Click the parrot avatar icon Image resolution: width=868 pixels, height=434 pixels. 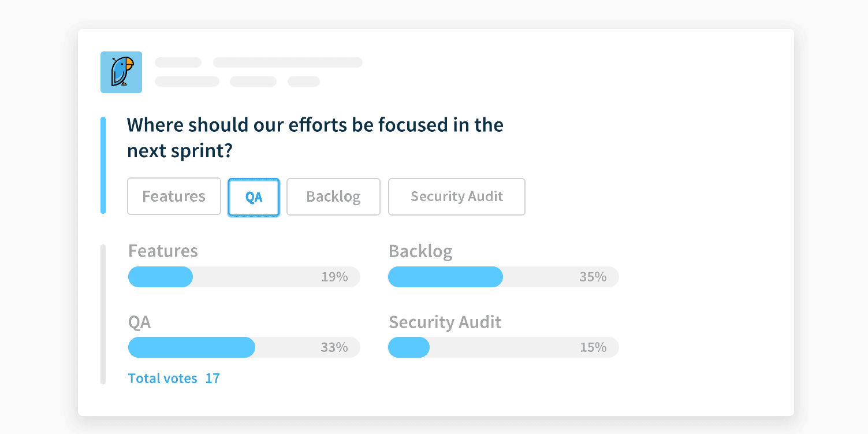121,72
